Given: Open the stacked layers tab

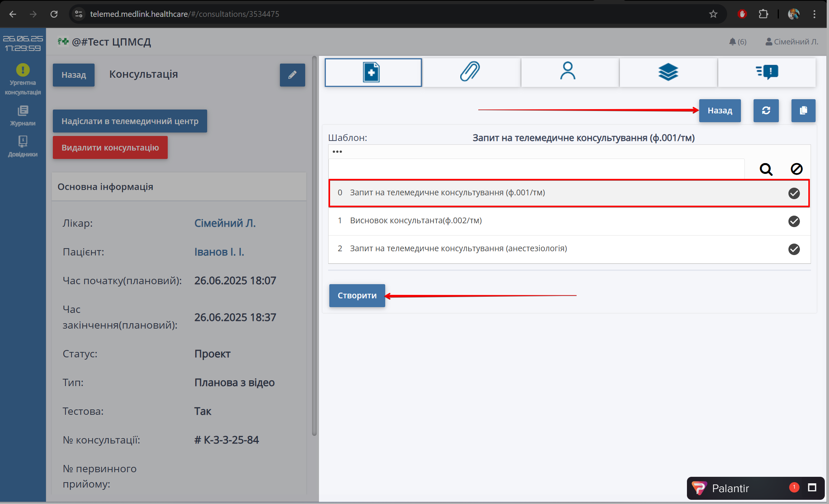Looking at the screenshot, I should (668, 72).
